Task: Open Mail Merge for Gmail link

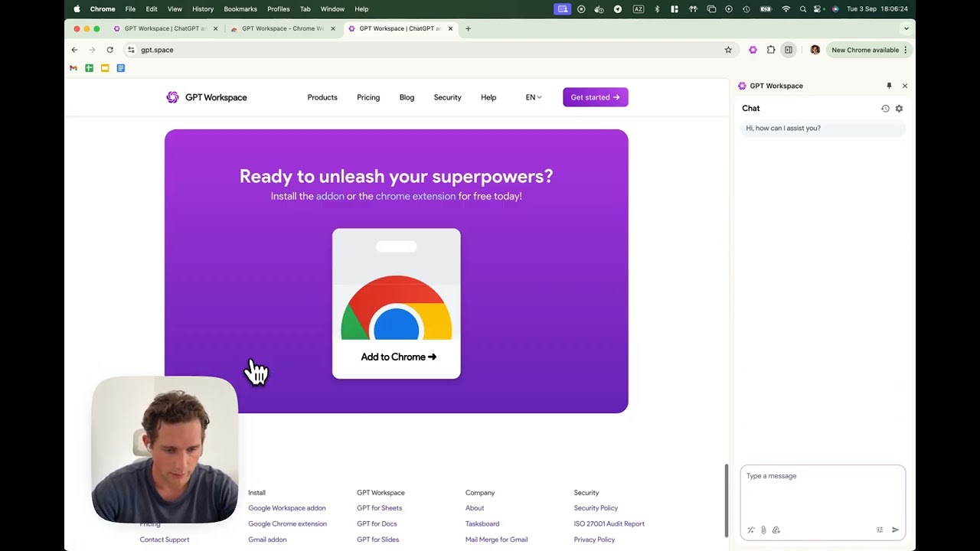Action: point(496,540)
